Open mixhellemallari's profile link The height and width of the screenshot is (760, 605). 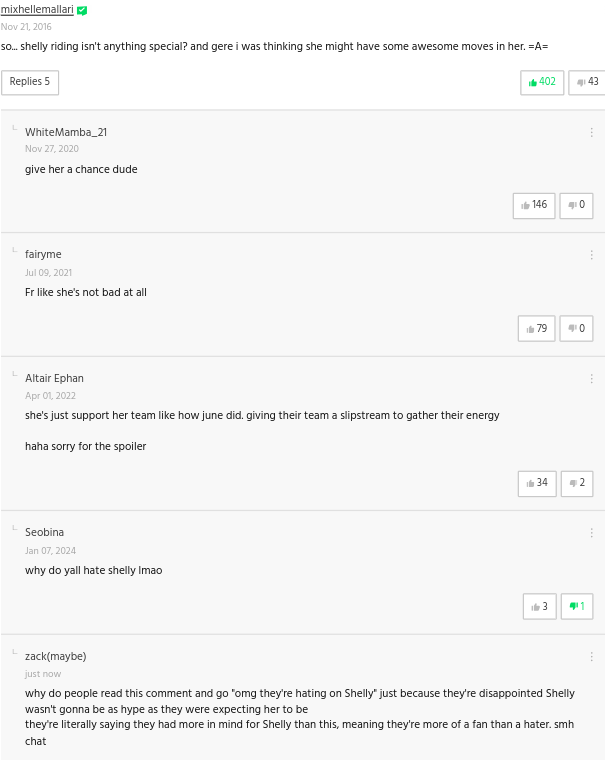[x=37, y=9]
